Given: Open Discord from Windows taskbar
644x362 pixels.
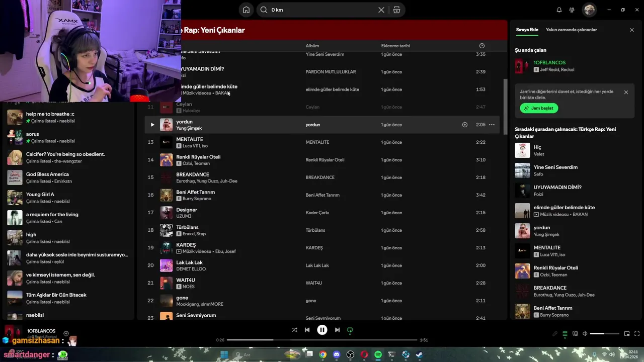Looking at the screenshot, I should (x=337, y=354).
